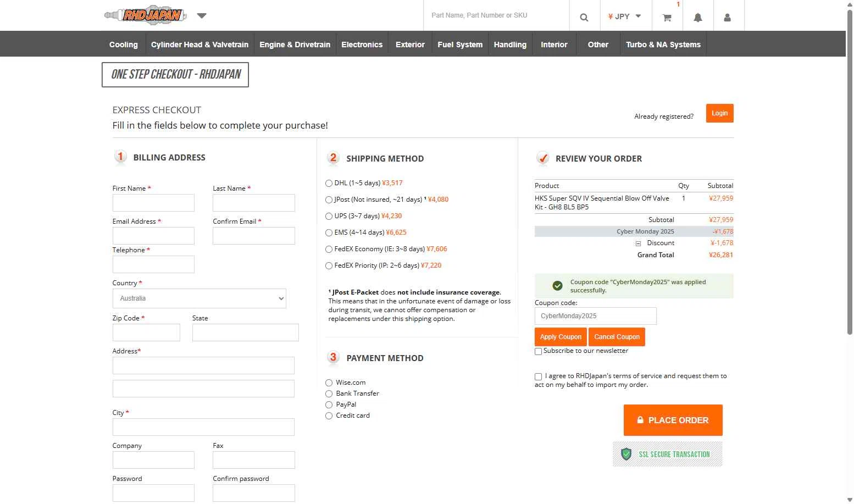Click the Zip Code field
The width and height of the screenshot is (854, 504).
click(x=146, y=333)
